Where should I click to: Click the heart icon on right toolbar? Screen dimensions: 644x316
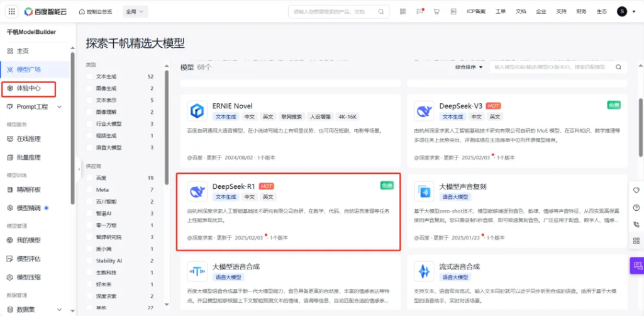click(x=636, y=190)
